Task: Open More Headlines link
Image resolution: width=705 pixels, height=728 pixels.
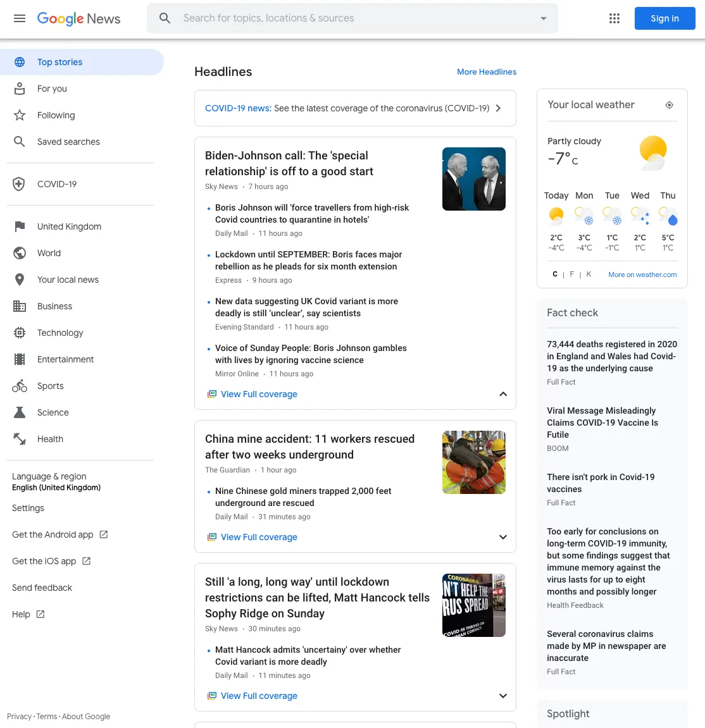Action: [486, 72]
